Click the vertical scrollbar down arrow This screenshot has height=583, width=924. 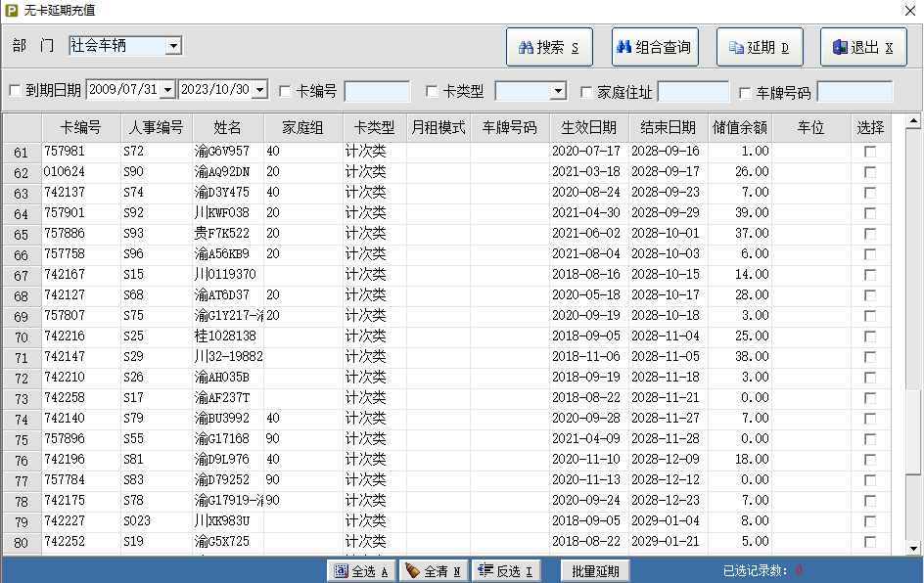tap(912, 548)
